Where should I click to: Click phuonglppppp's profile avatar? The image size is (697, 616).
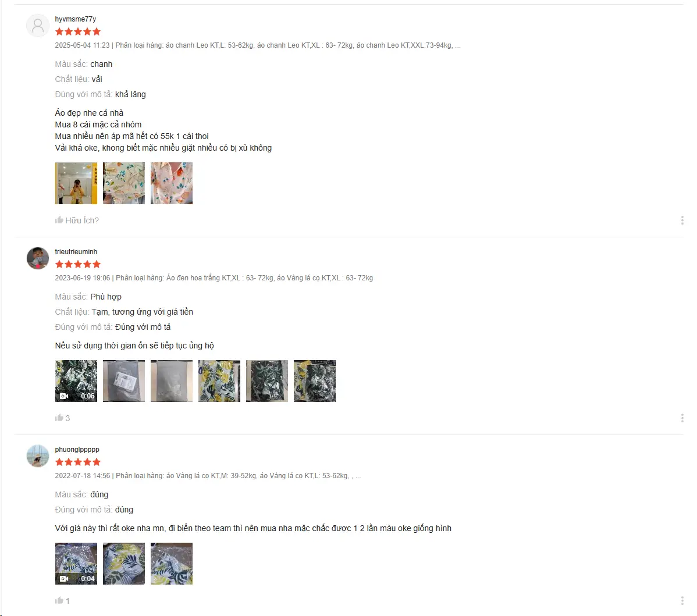(x=38, y=456)
